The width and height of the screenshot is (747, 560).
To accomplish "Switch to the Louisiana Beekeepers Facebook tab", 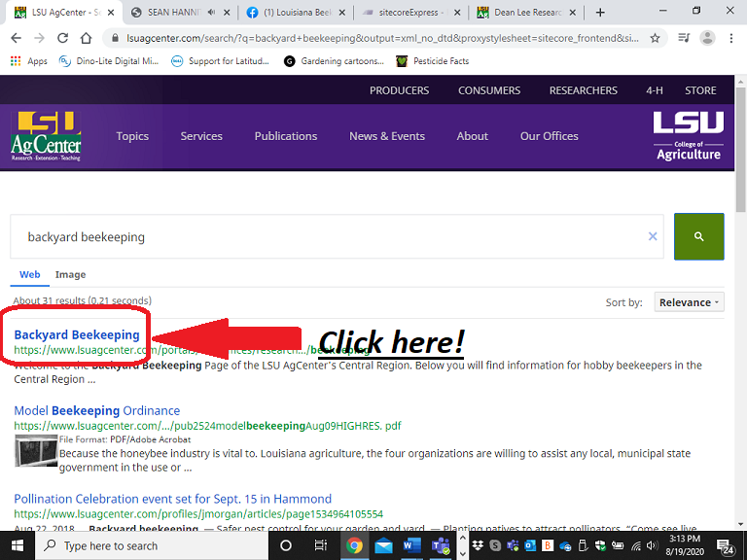I will (297, 13).
